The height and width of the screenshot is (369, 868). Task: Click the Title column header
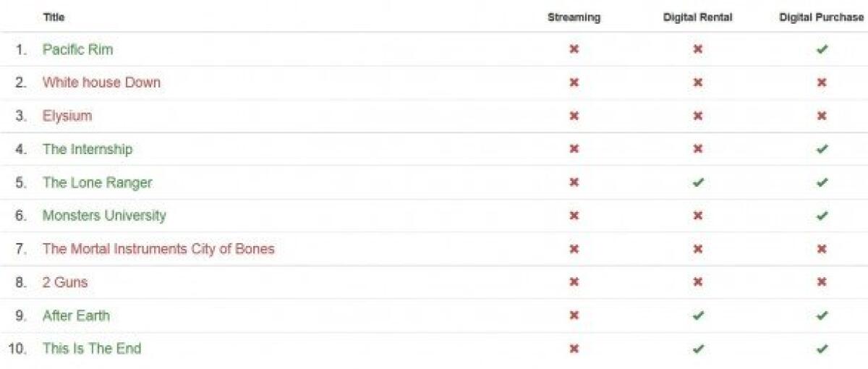pos(54,17)
